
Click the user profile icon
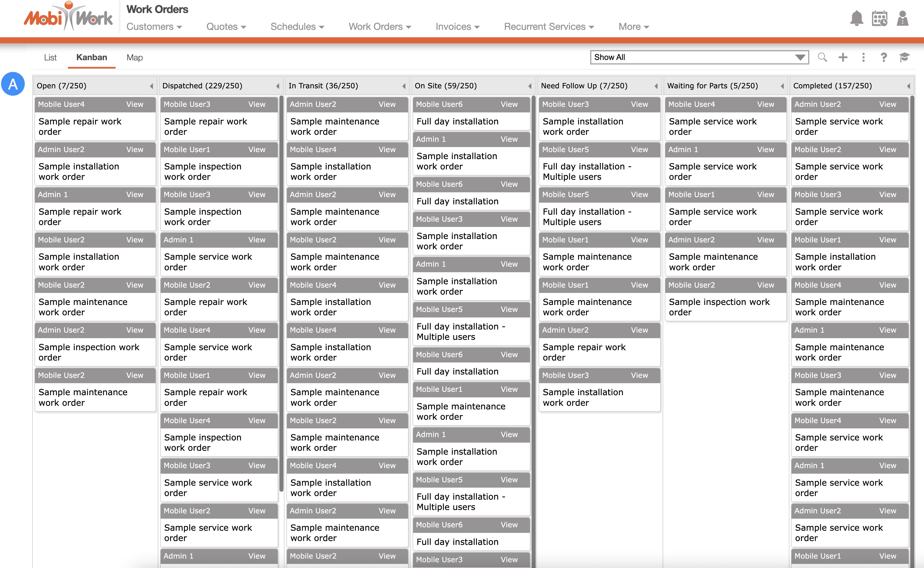point(902,18)
